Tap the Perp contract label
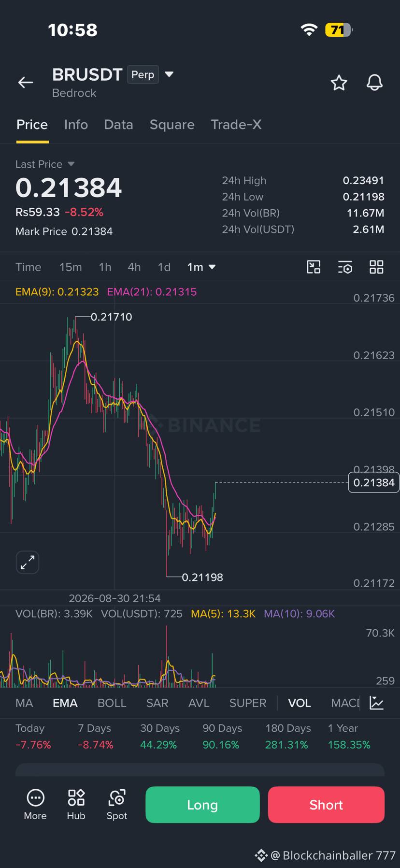The image size is (400, 868). click(143, 74)
